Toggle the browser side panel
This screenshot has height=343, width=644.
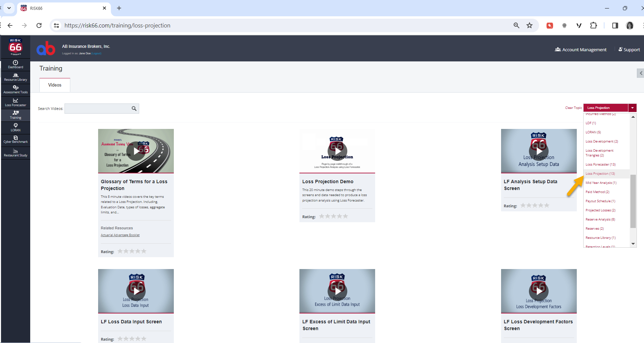pos(615,25)
